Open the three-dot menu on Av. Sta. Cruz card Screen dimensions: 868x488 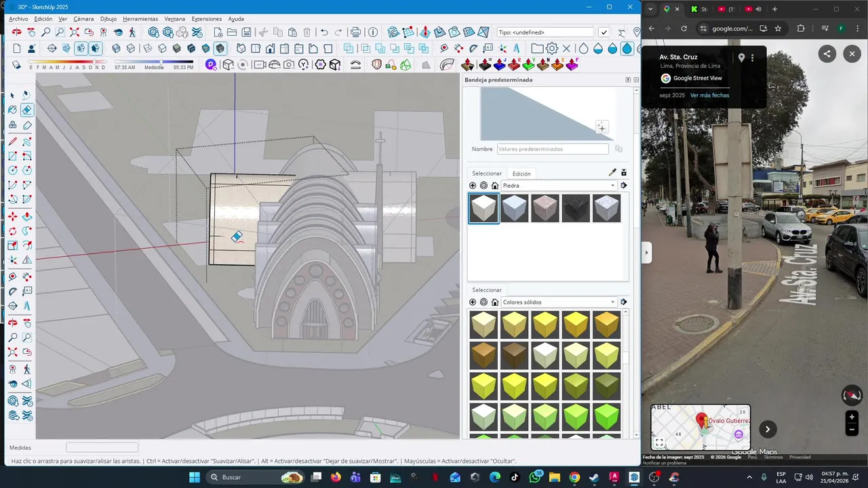[752, 58]
